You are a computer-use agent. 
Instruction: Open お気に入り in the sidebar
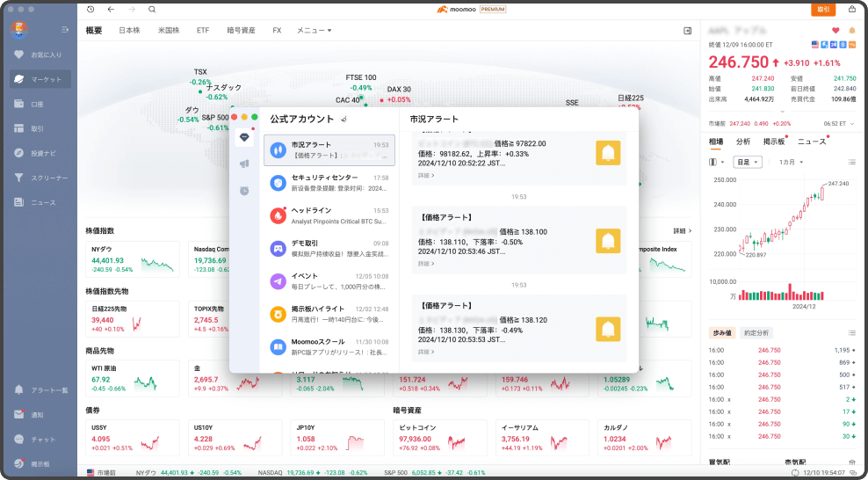40,55
